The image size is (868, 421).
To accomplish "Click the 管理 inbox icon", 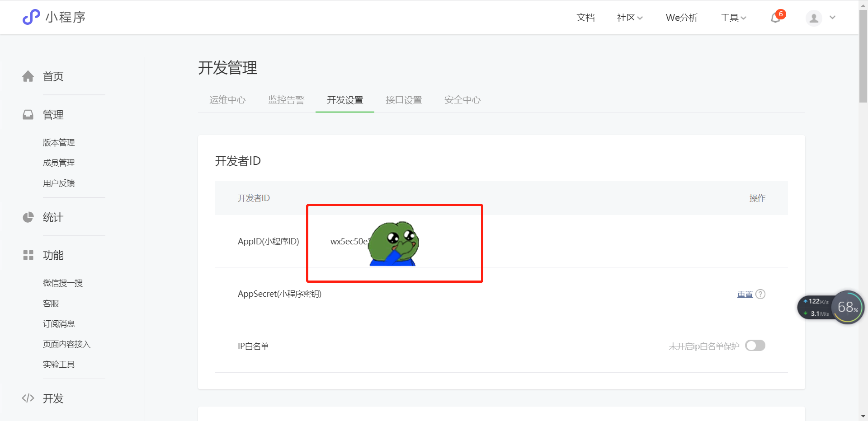I will 28,115.
